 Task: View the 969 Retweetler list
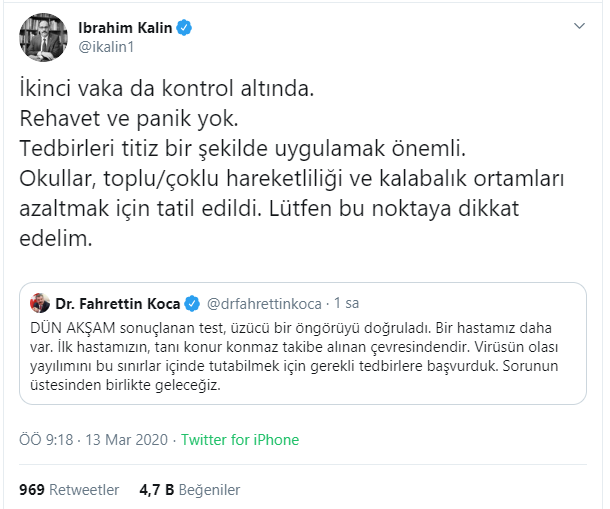coord(69,489)
